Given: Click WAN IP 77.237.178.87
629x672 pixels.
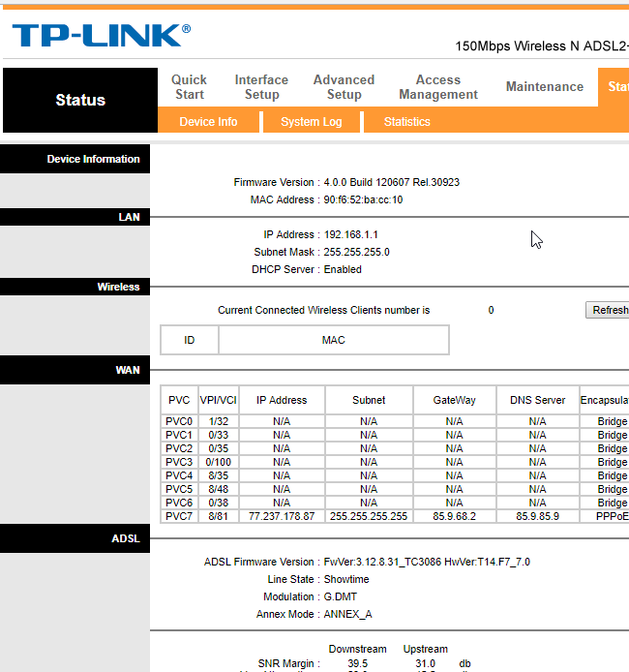Looking at the screenshot, I should [282, 516].
